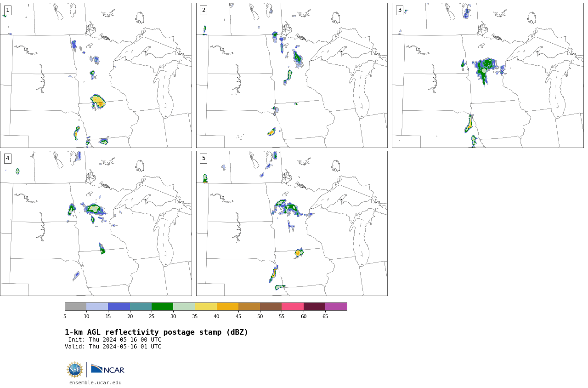Click the orange 40-45 dBZ color swatch
Image resolution: width=588 pixels, height=388 pixels.
(227, 307)
